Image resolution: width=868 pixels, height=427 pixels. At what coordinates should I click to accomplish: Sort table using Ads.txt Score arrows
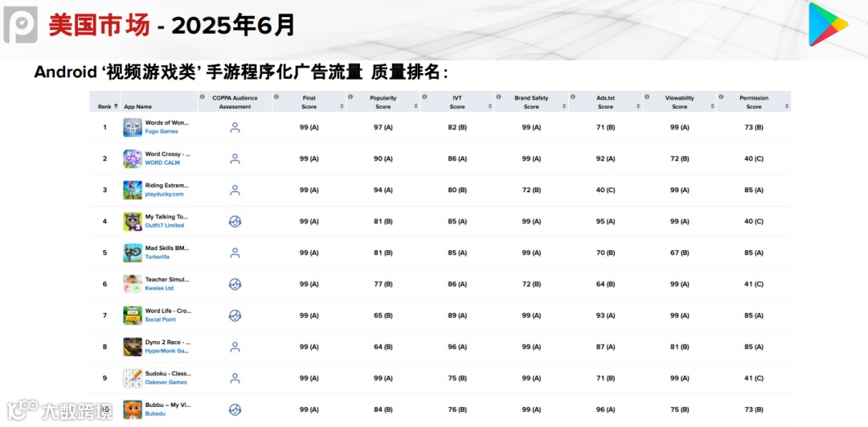[x=639, y=106]
